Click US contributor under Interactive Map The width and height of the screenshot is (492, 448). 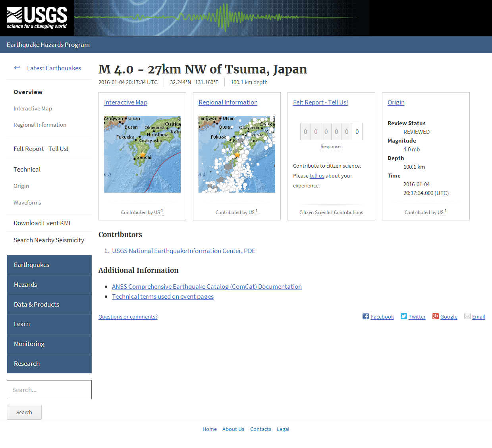click(157, 212)
